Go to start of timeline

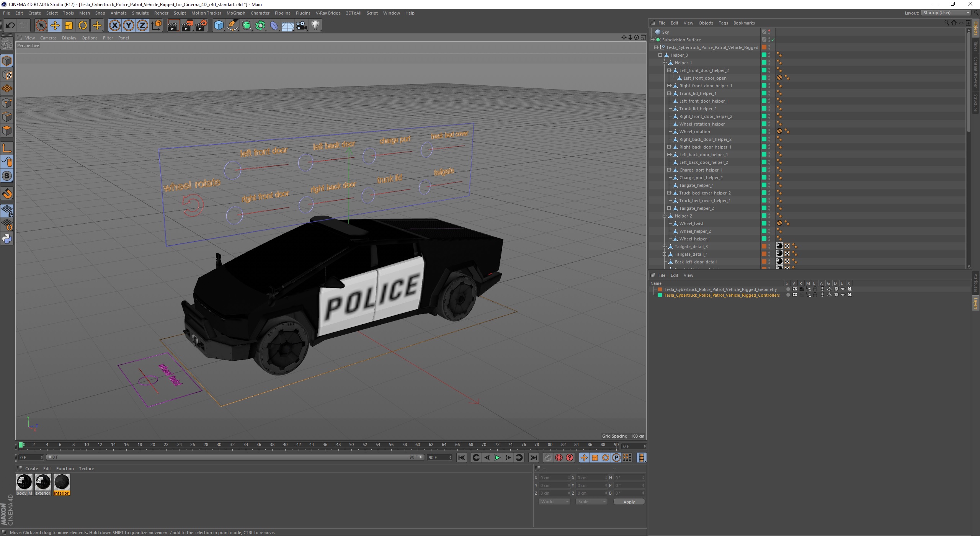462,458
